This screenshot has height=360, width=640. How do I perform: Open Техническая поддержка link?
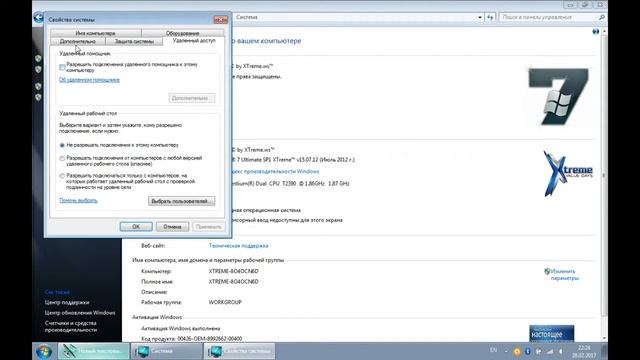[x=238, y=246]
